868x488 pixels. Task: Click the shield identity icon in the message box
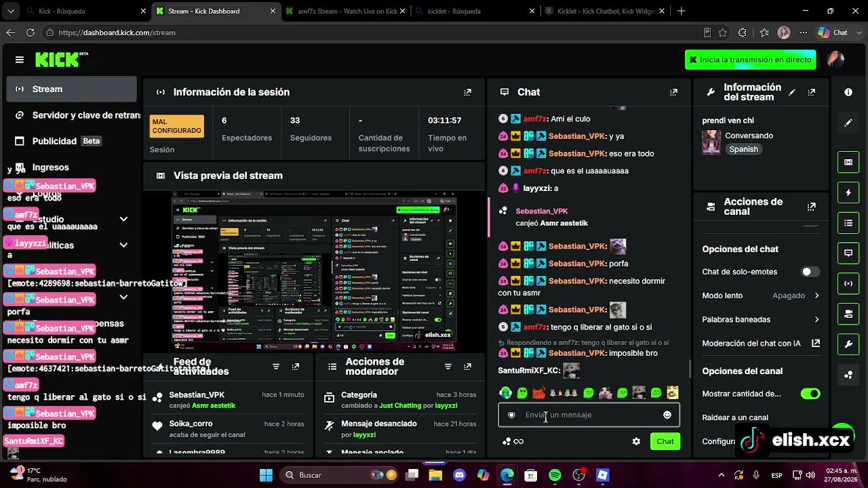[x=511, y=415]
